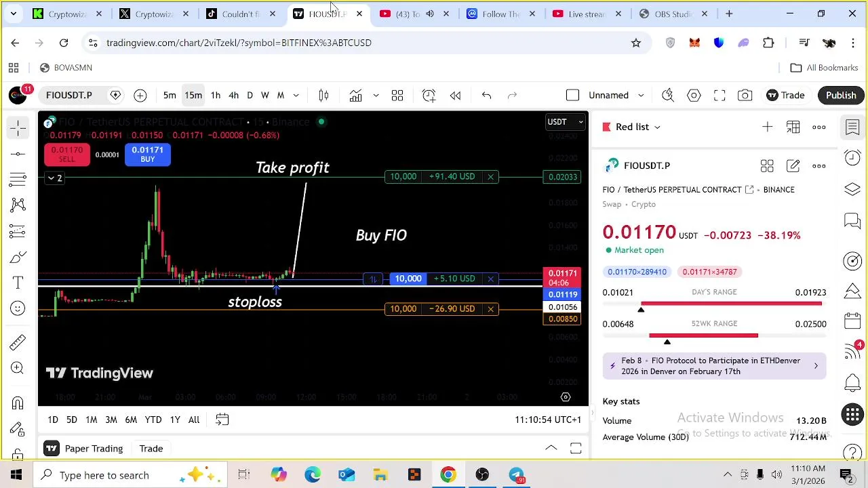868x488 pixels.
Task: Change the USDT price scale currency
Action: (565, 122)
